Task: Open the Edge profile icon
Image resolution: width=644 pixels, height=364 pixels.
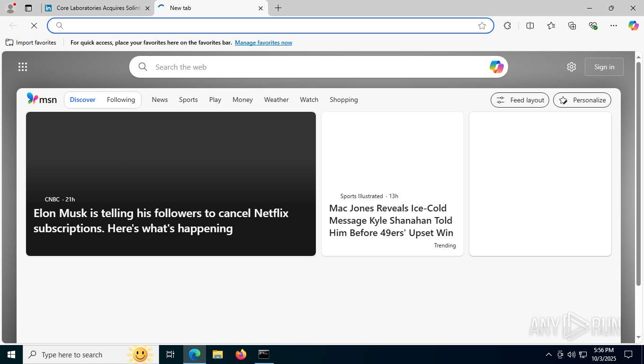Action: click(10, 8)
